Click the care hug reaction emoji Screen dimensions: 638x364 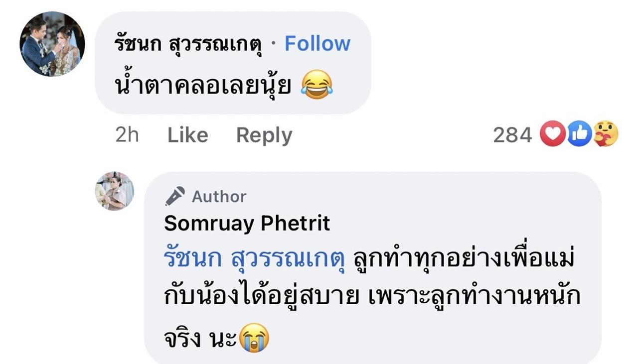click(x=606, y=134)
